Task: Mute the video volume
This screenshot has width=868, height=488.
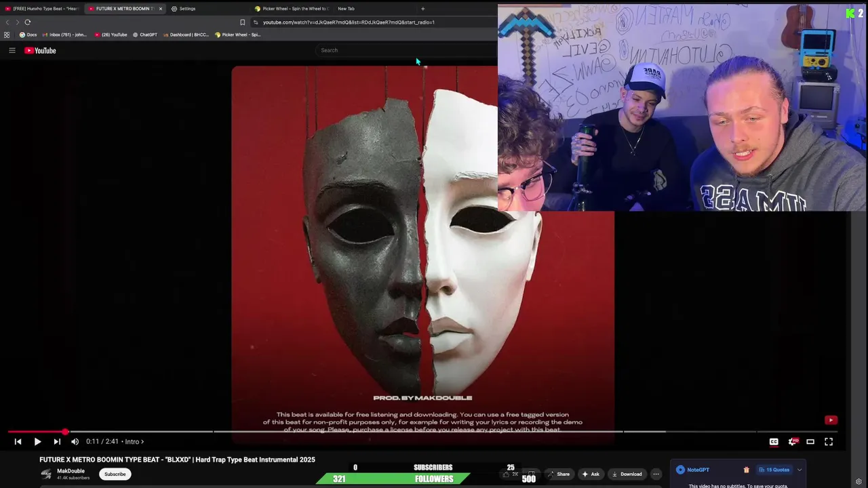Action: click(75, 442)
